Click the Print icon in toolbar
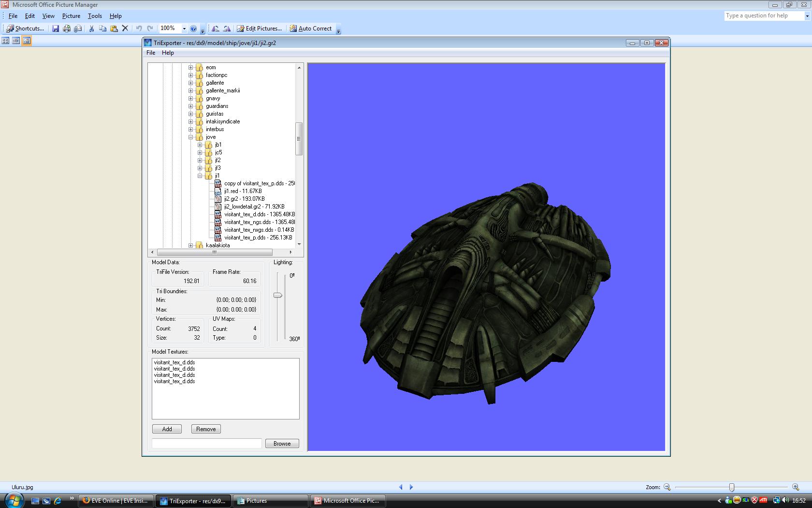Image resolution: width=812 pixels, height=508 pixels. (x=67, y=29)
